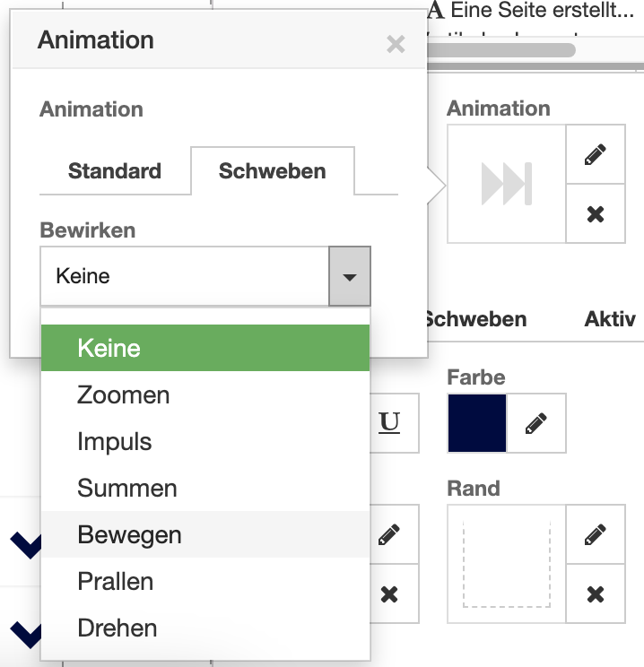
Task: Remove Rand border with X icon
Action: (595, 593)
